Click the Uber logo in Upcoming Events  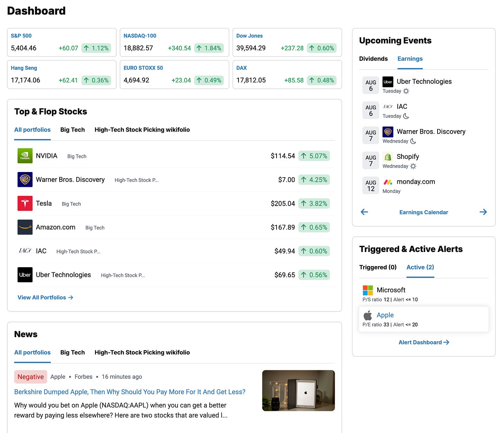pos(388,82)
